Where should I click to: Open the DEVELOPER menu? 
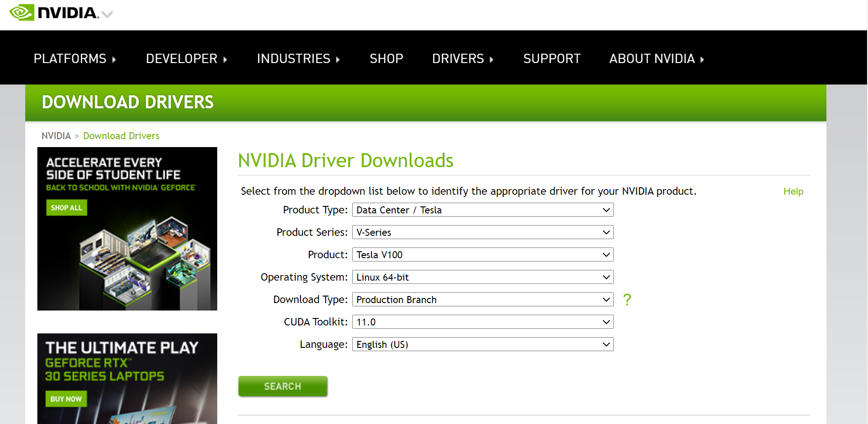click(x=186, y=59)
